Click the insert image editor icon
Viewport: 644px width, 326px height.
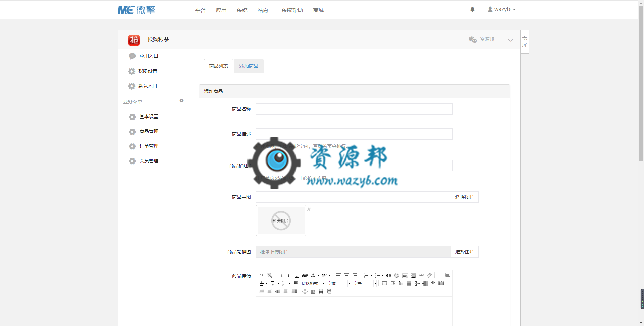(x=405, y=275)
